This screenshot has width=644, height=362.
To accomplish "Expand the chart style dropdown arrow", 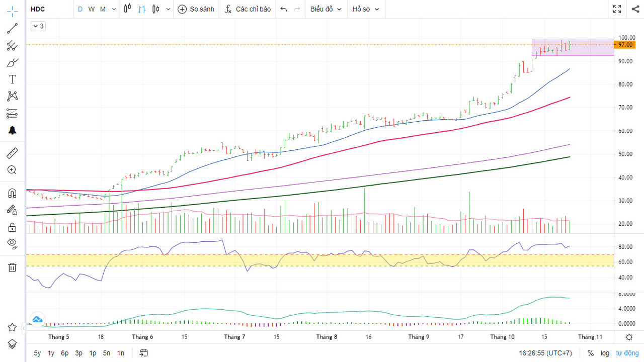I will [168, 9].
